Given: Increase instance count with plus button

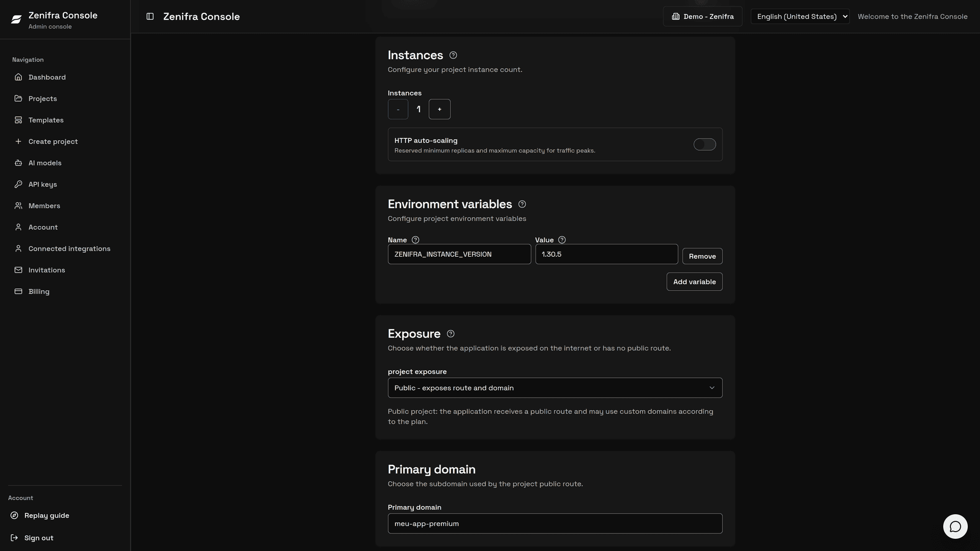Looking at the screenshot, I should click(439, 109).
